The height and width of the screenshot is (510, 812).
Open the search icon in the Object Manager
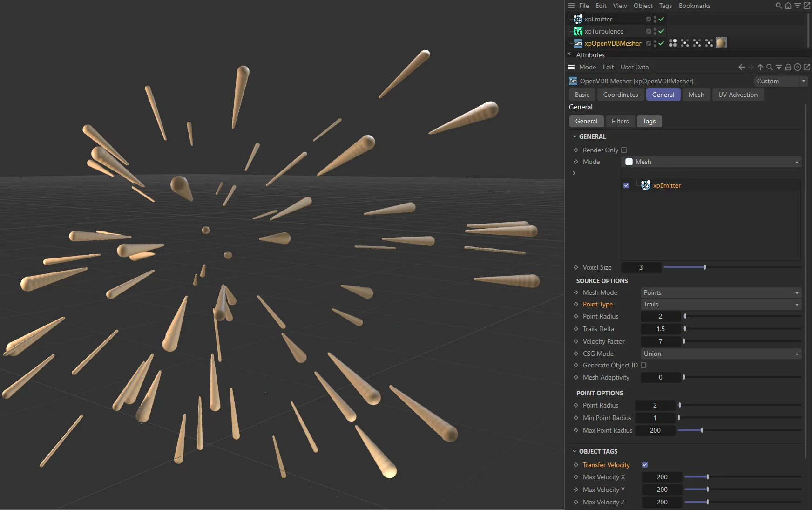click(x=778, y=6)
